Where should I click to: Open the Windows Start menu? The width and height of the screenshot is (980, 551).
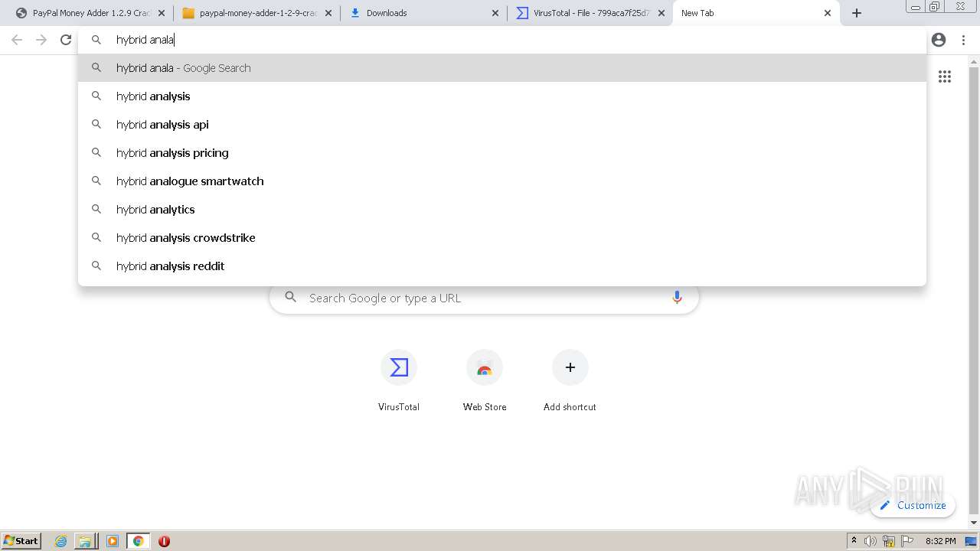coord(21,540)
